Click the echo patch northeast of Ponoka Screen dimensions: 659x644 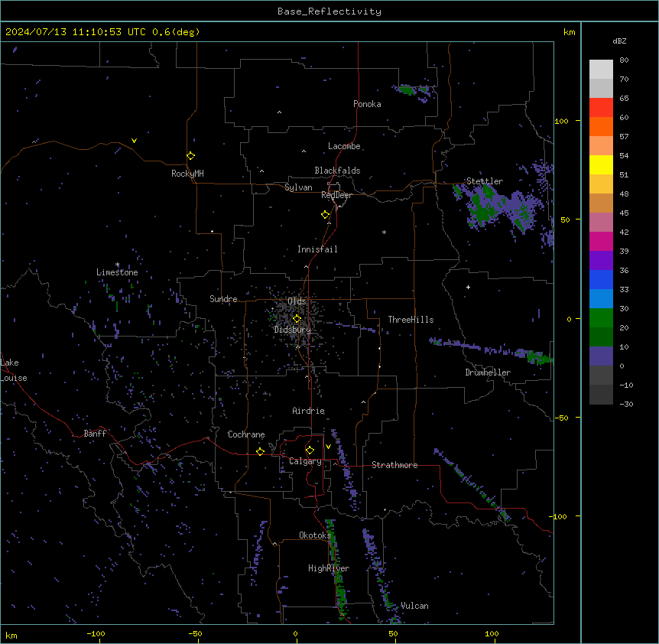pyautogui.click(x=413, y=93)
